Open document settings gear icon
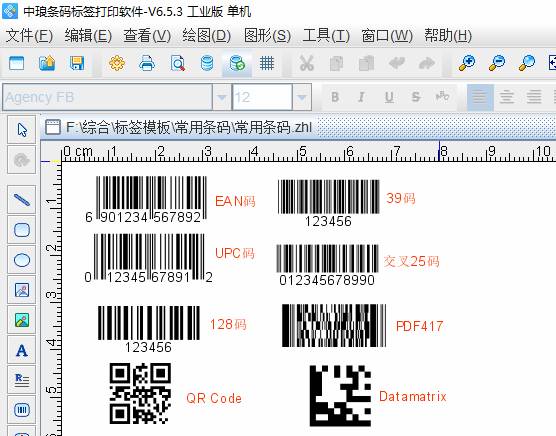The image size is (556, 436). [x=117, y=63]
